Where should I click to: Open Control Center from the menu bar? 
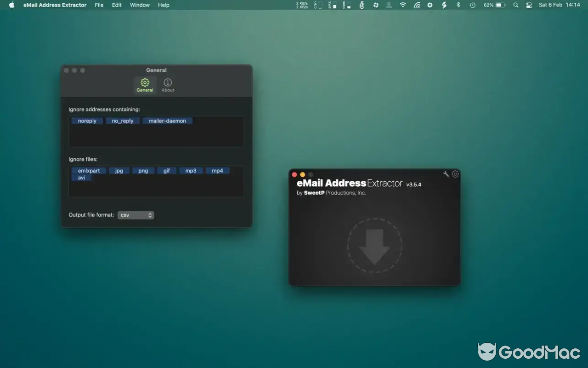pyautogui.click(x=529, y=5)
